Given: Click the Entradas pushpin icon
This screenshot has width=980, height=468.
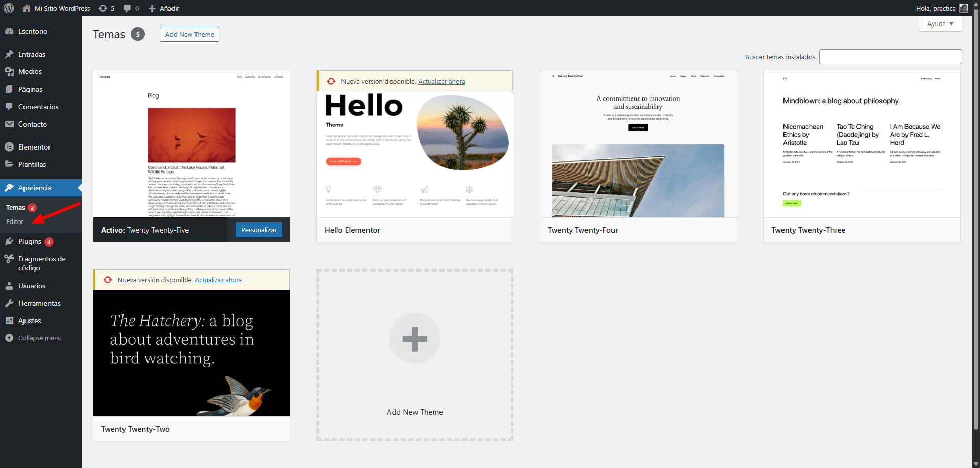Looking at the screenshot, I should 9,54.
